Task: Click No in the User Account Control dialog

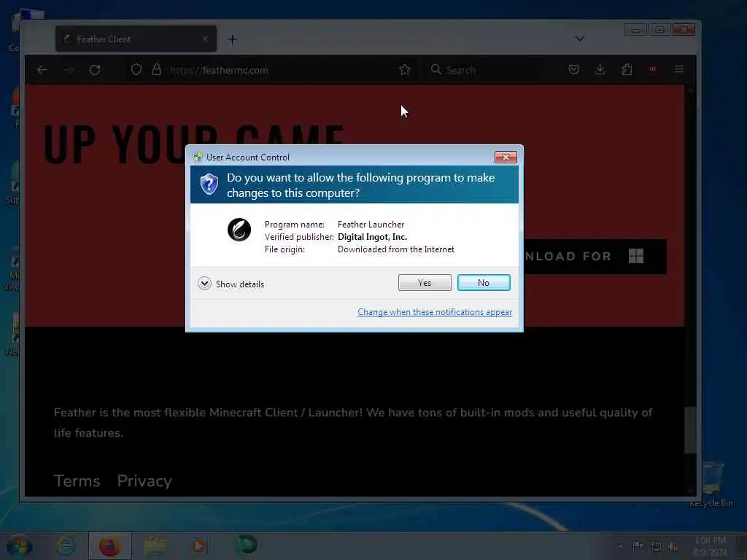Action: (x=484, y=282)
